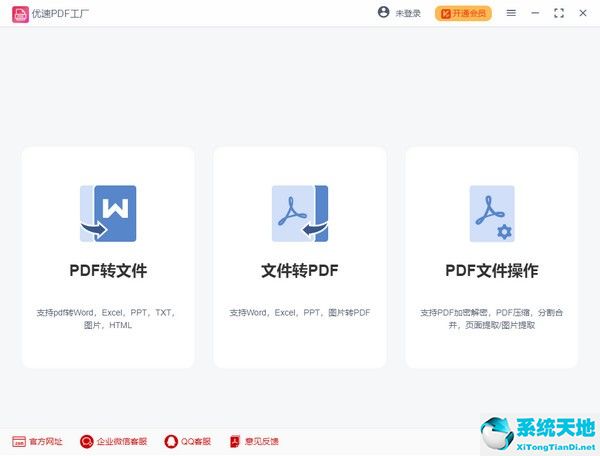Click the user avatar icon
This screenshot has height=456, width=600.
click(x=383, y=12)
